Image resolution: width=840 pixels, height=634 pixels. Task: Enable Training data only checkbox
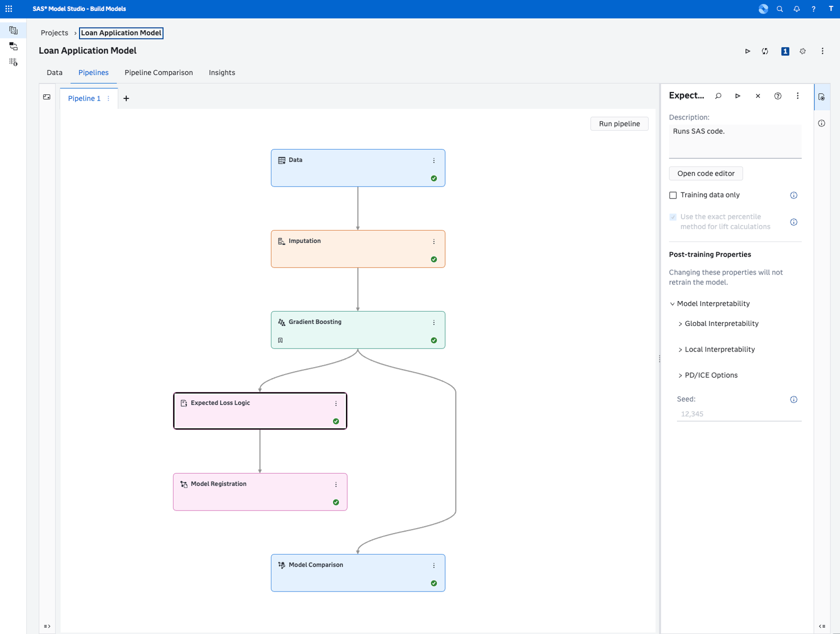coord(673,195)
